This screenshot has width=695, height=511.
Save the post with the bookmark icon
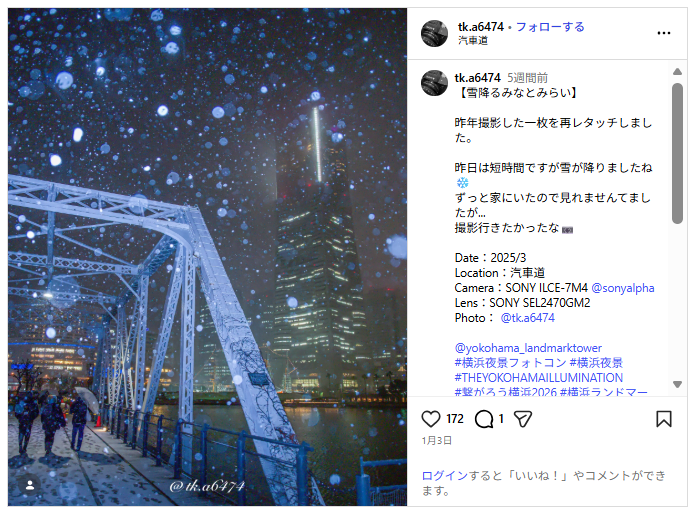(664, 419)
